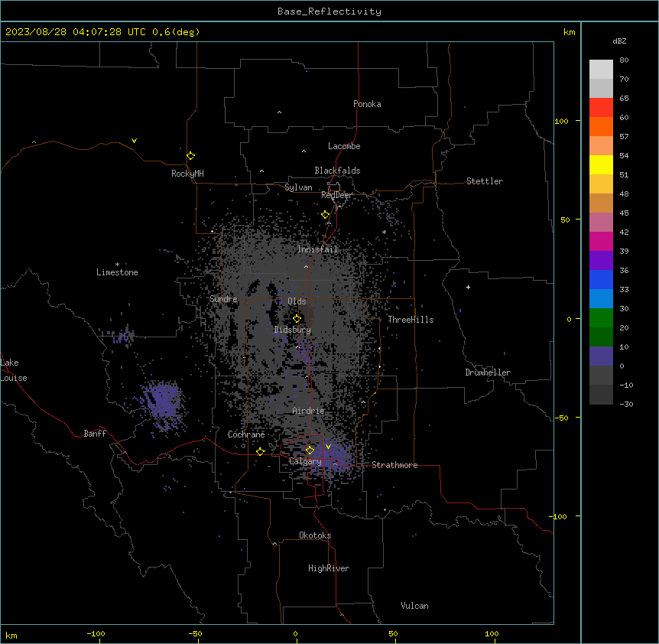Click the asterisk marker above Limestone

click(x=117, y=265)
